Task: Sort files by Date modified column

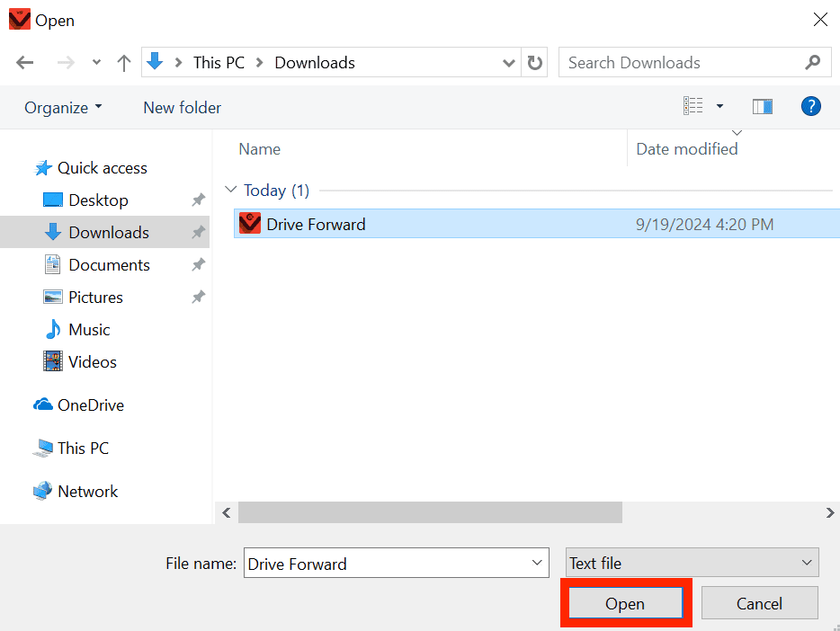Action: pos(686,148)
